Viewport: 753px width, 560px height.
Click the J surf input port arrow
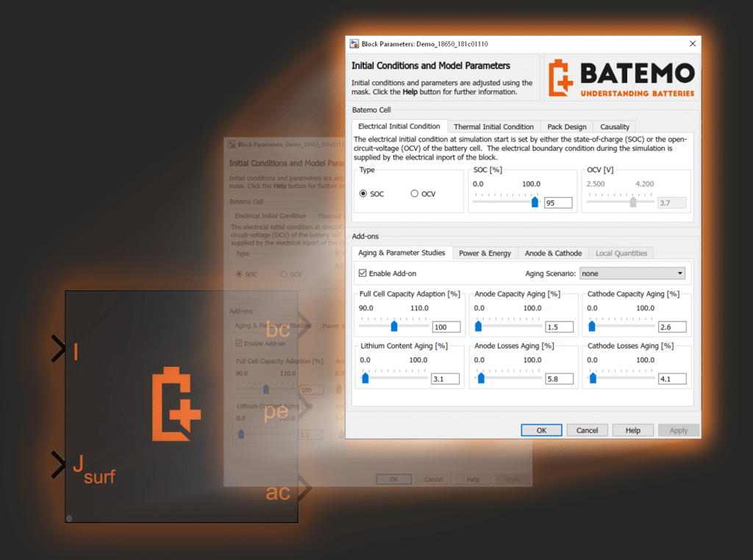click(59, 464)
